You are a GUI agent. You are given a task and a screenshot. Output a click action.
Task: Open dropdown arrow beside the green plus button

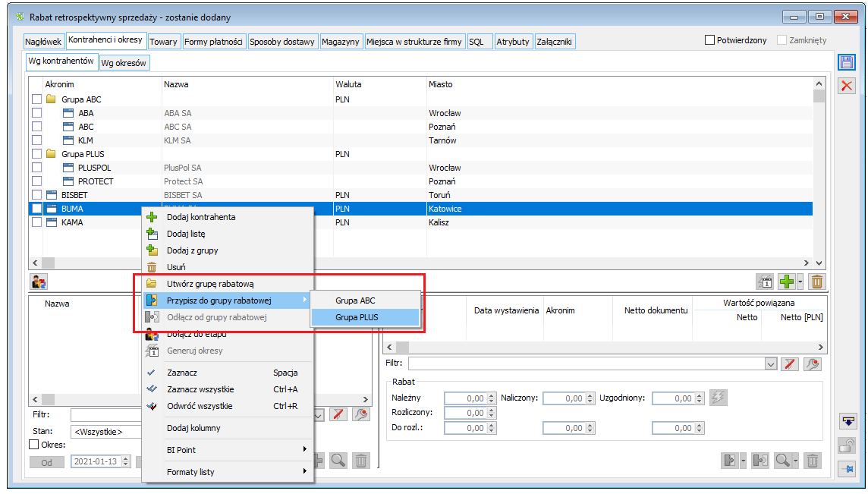(x=800, y=282)
